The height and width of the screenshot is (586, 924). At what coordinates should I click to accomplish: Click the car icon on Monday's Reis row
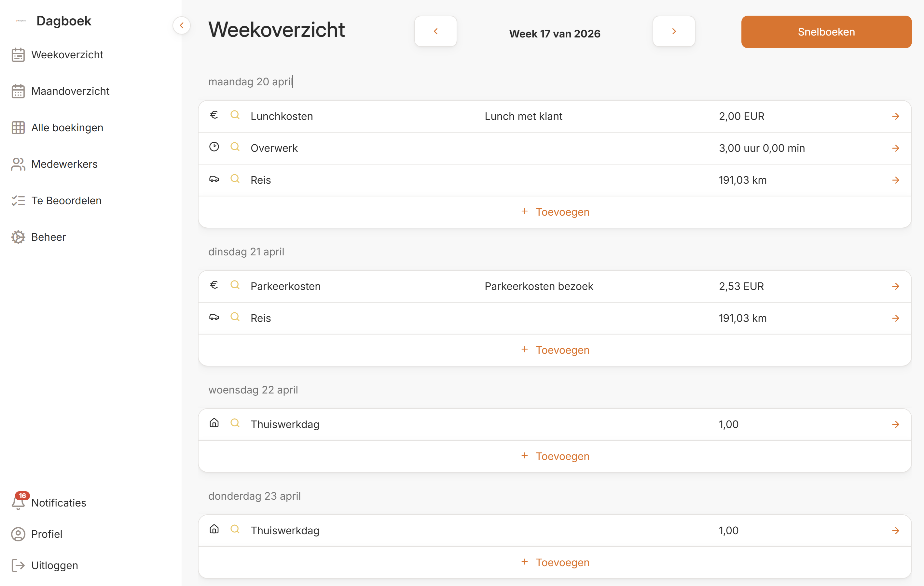(x=214, y=179)
